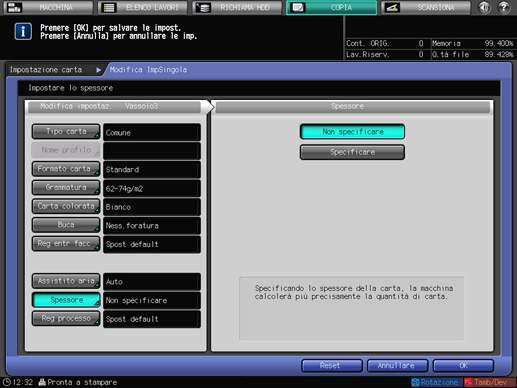Click the Bianco color value
The image size is (517, 388).
coord(152,207)
